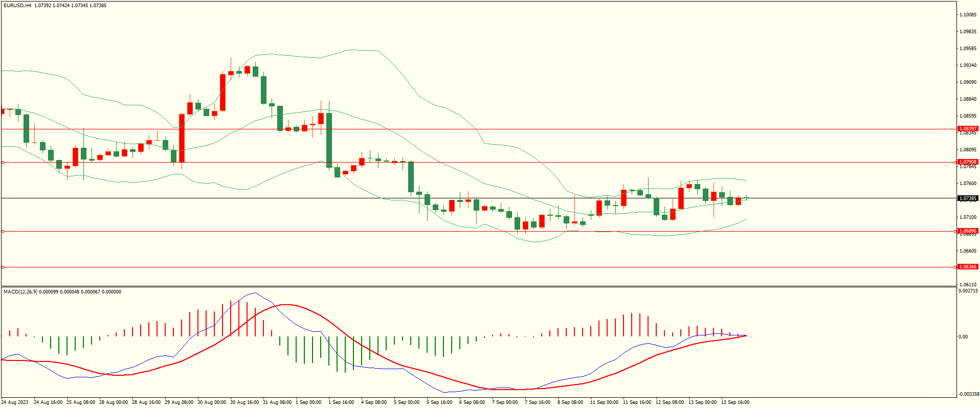Click the 30 Aug 16:00 time label

tap(244, 402)
